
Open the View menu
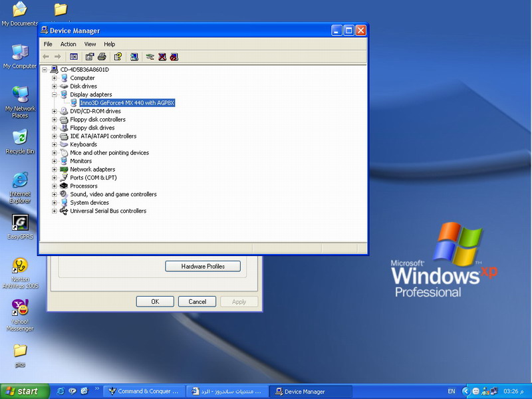(x=90, y=44)
